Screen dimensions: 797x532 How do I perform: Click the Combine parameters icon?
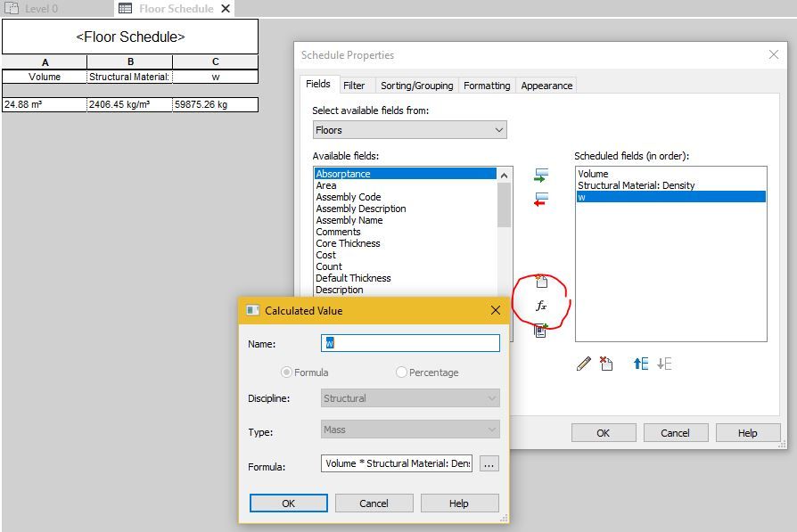(x=541, y=331)
